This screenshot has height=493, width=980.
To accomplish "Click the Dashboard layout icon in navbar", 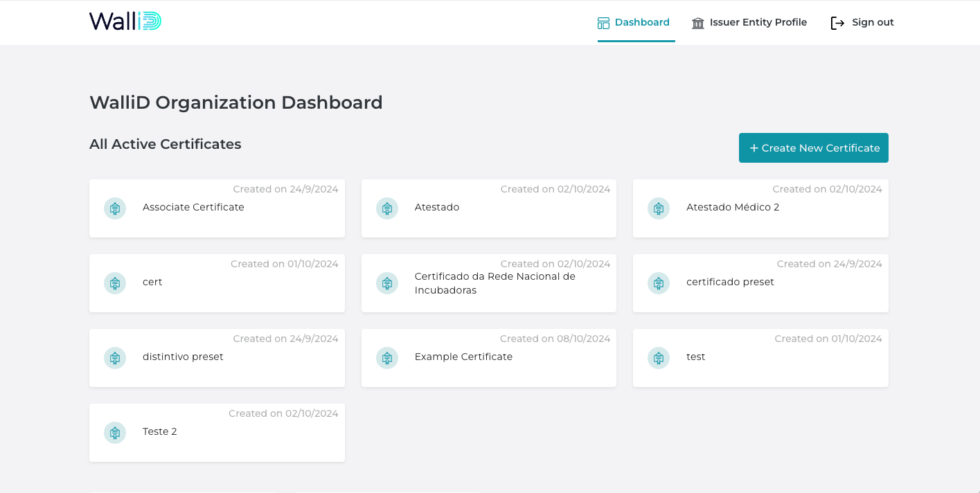I will [603, 23].
